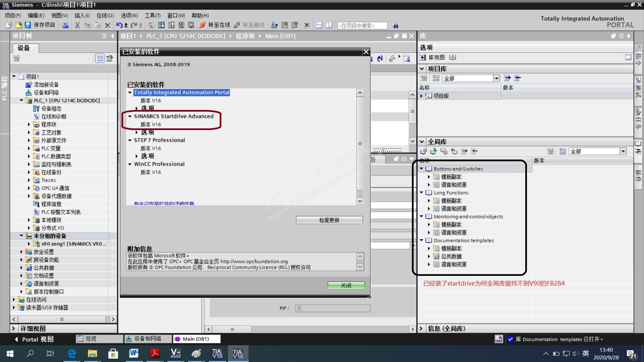
Task: Toggle horizontal editor split icon
Action: tap(319, 25)
